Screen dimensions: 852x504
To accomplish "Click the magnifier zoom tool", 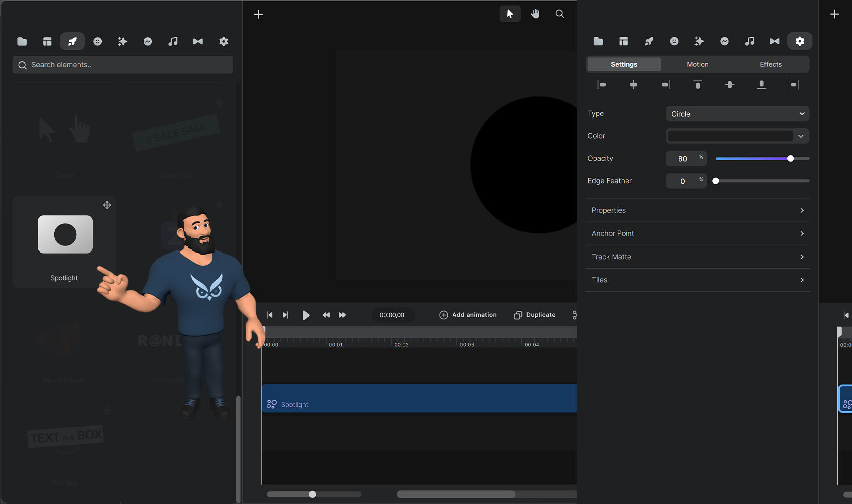I will (x=560, y=14).
